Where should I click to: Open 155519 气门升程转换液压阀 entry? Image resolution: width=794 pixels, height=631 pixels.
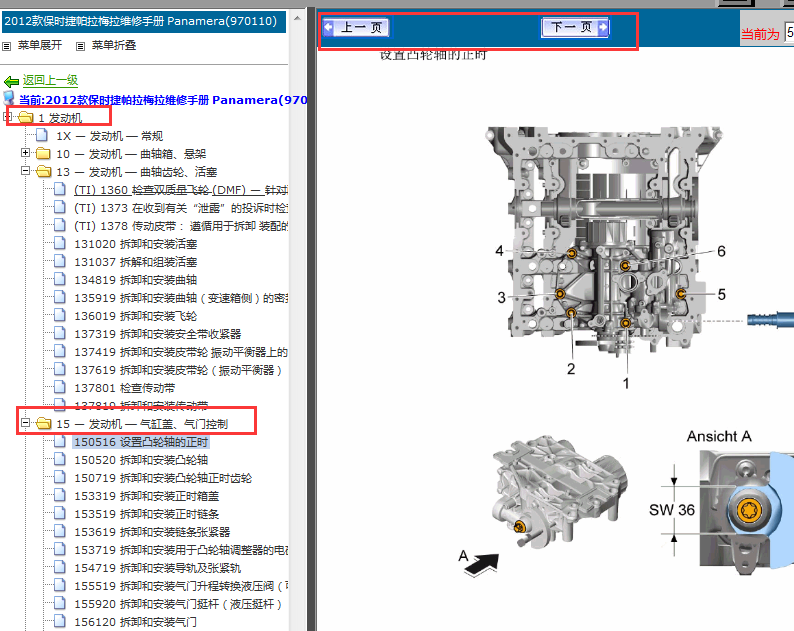(x=181, y=585)
